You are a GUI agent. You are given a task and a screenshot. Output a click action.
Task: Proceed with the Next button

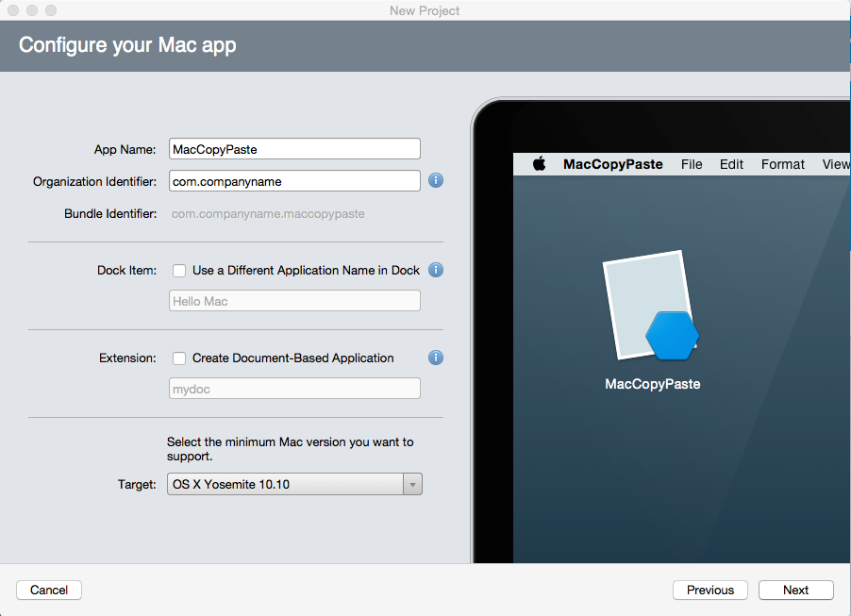[x=795, y=590]
